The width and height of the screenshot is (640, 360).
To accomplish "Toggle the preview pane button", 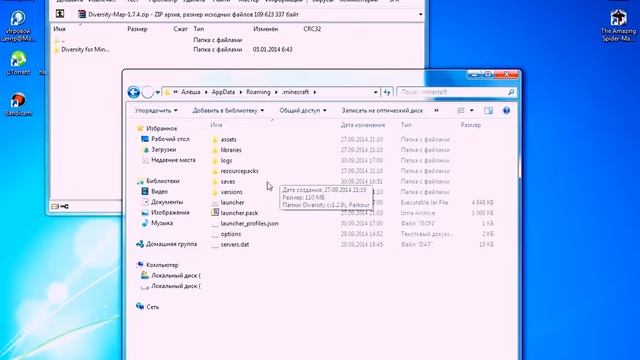I will click(489, 111).
